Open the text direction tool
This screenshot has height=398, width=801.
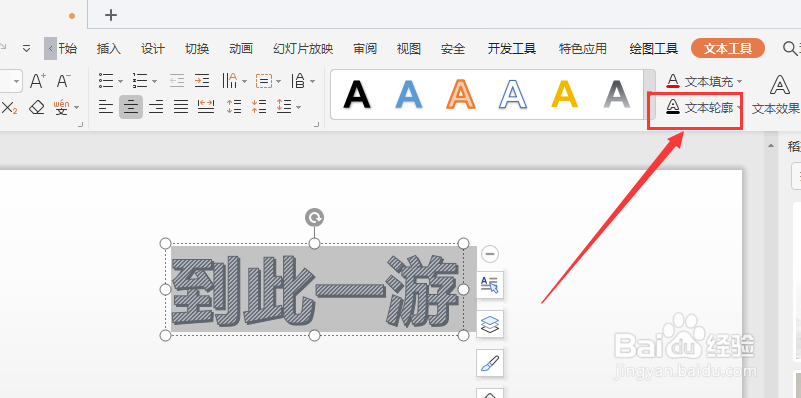(298, 81)
